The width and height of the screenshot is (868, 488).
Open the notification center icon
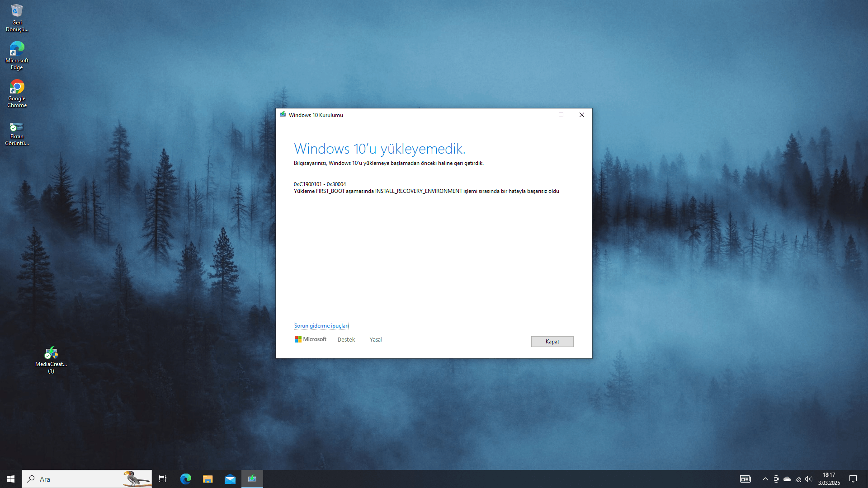[853, 479]
